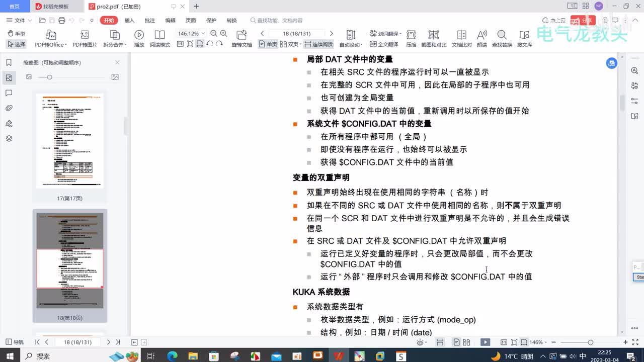Launch 全文翻译 full text translation
This screenshot has width=644, height=362.
[x=384, y=44]
